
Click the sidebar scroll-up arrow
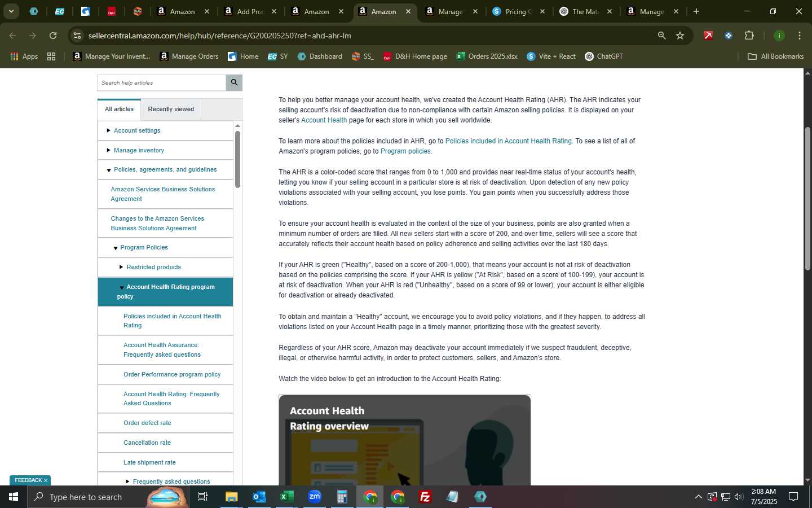tap(237, 126)
